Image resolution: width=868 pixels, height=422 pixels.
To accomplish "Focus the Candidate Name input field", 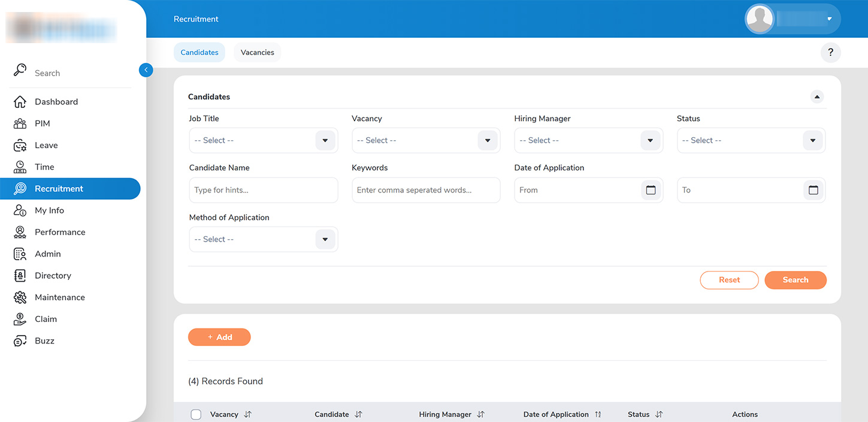I will (x=263, y=190).
